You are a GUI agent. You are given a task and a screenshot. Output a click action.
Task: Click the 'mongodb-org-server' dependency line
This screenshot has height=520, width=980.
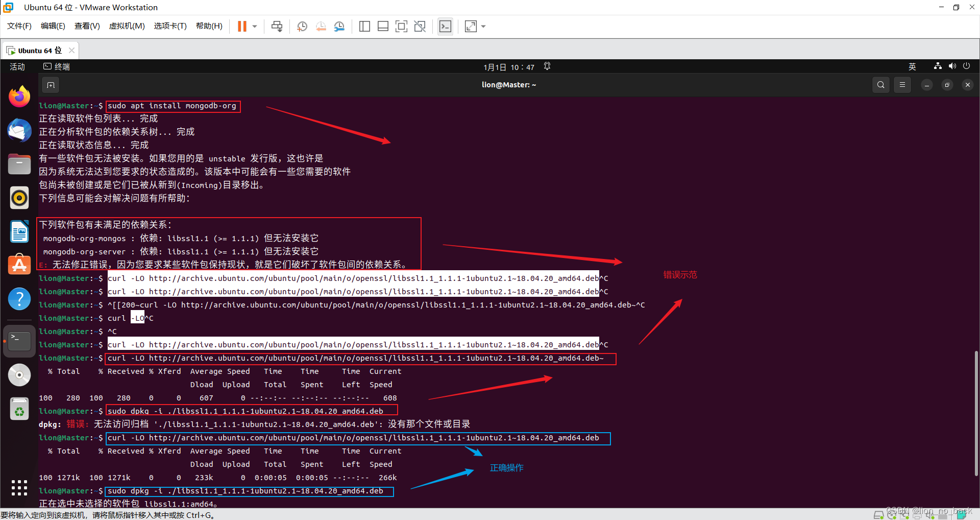tap(181, 251)
